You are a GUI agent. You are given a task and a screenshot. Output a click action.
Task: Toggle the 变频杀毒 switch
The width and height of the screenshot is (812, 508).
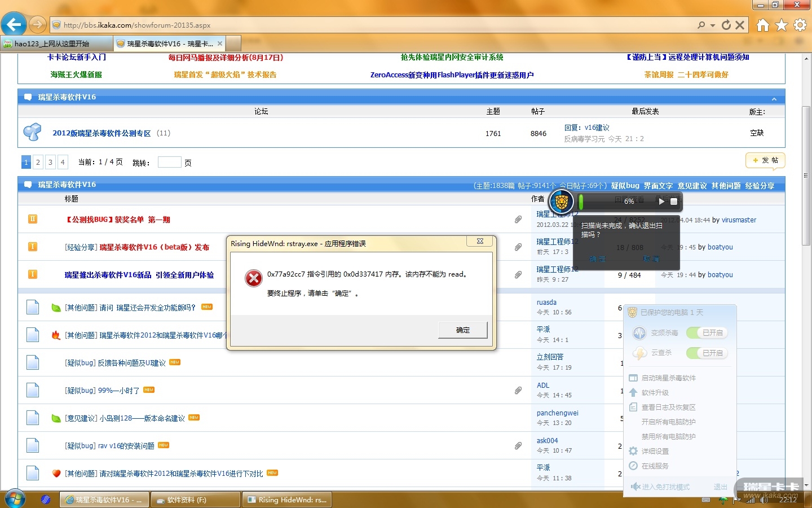(x=707, y=333)
